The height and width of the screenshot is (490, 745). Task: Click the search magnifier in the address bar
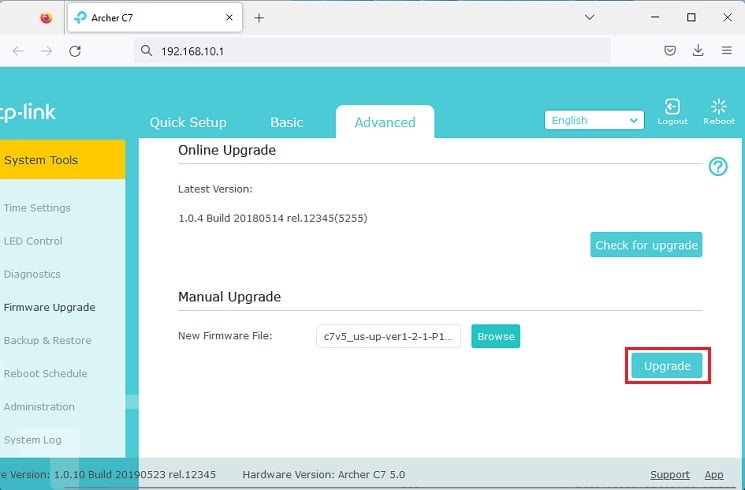[x=146, y=50]
